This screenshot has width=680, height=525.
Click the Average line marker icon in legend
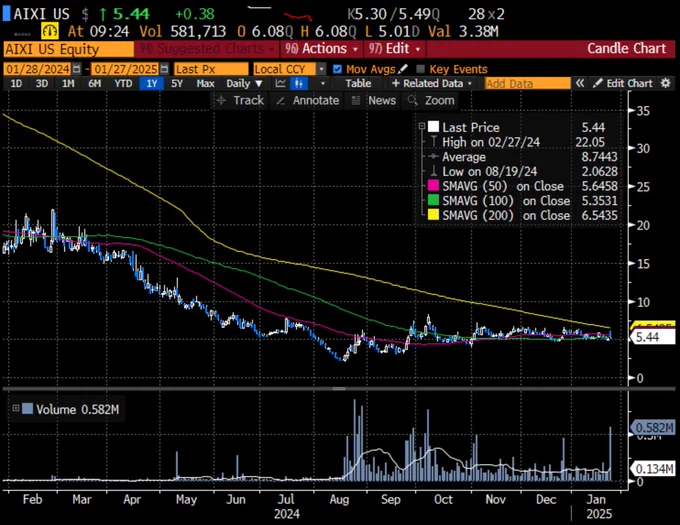click(433, 157)
